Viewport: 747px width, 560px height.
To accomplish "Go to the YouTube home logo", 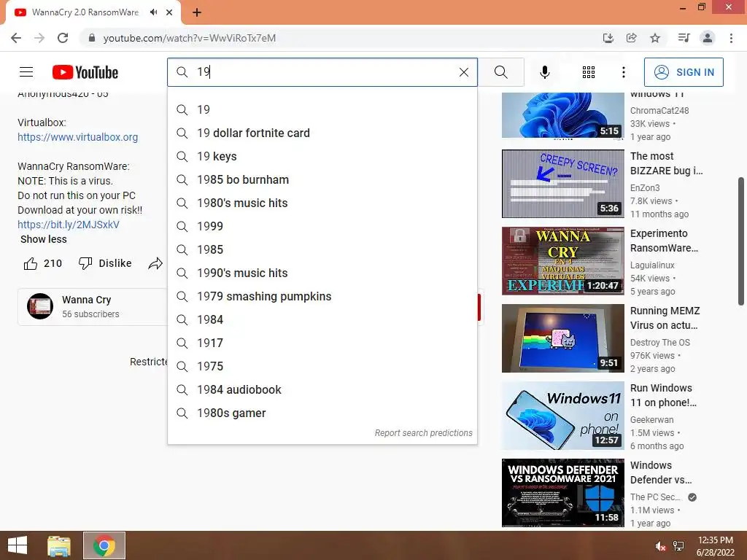I will click(x=85, y=72).
